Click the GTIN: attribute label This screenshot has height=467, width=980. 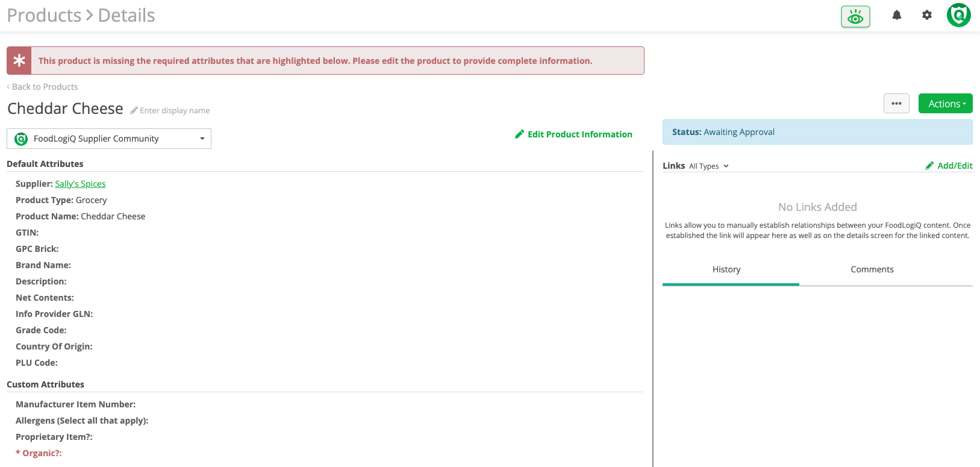pos(27,233)
